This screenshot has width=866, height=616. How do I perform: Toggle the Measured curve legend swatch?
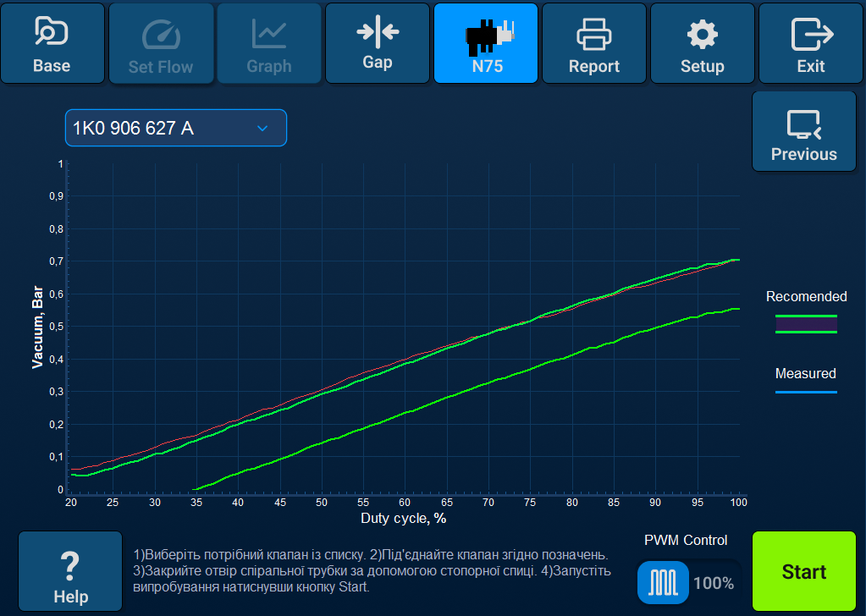[x=805, y=390]
